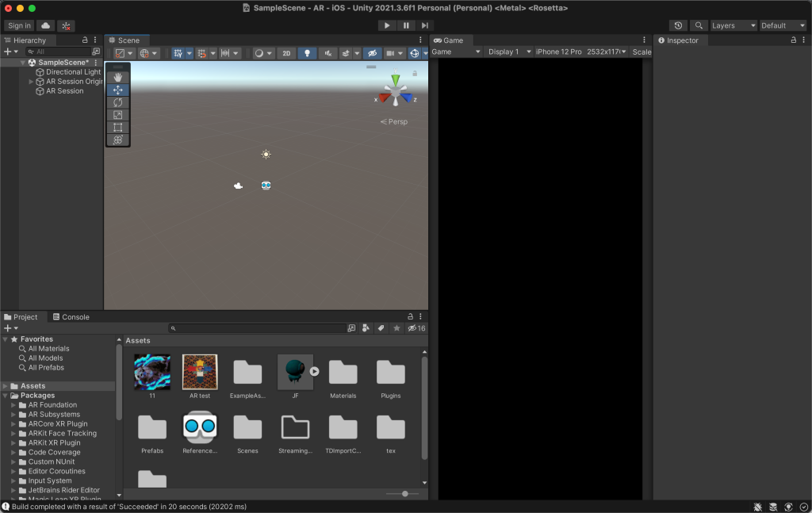Pause the editor playback
Image resolution: width=812 pixels, height=513 pixels.
(406, 25)
